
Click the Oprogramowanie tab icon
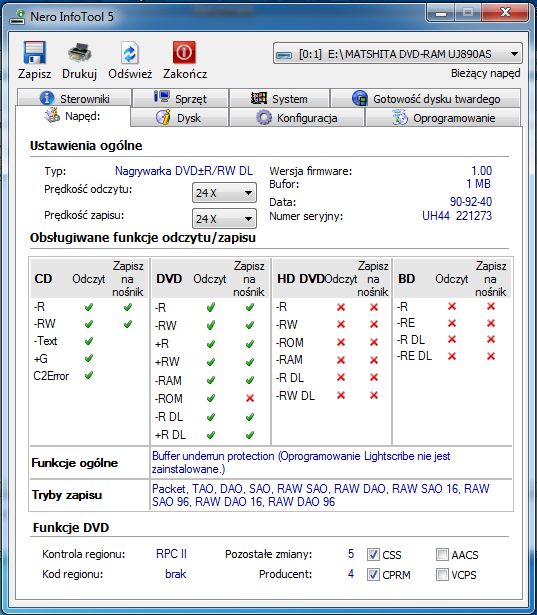tap(400, 117)
